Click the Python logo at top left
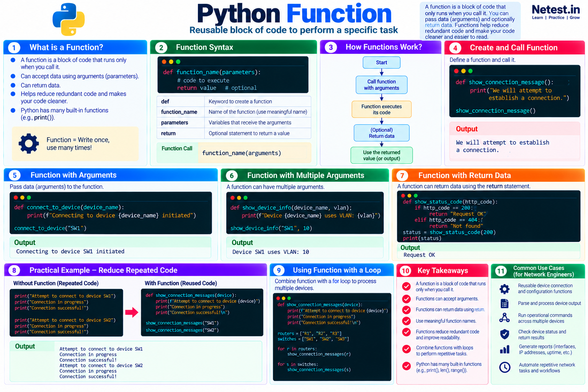 tap(69, 20)
